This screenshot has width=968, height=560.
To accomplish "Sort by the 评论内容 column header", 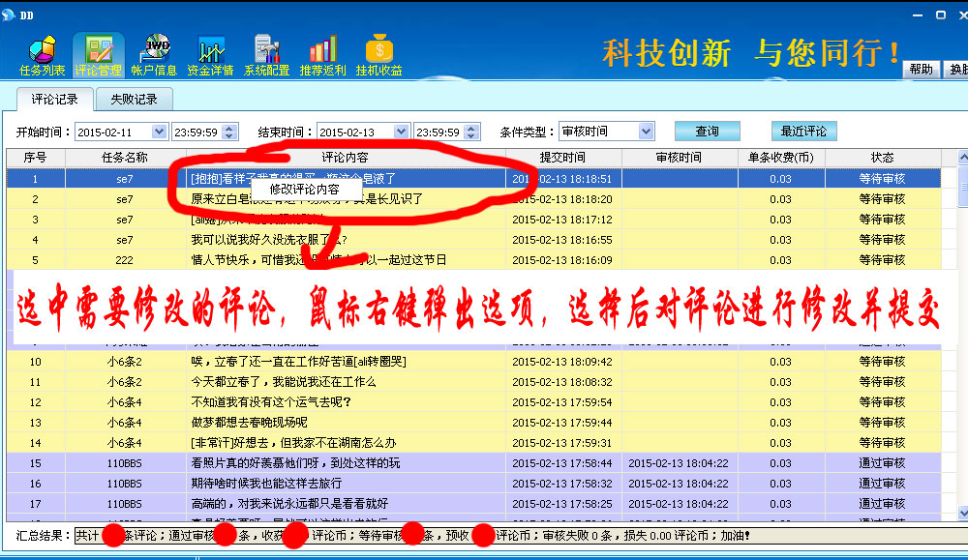I will (x=346, y=158).
